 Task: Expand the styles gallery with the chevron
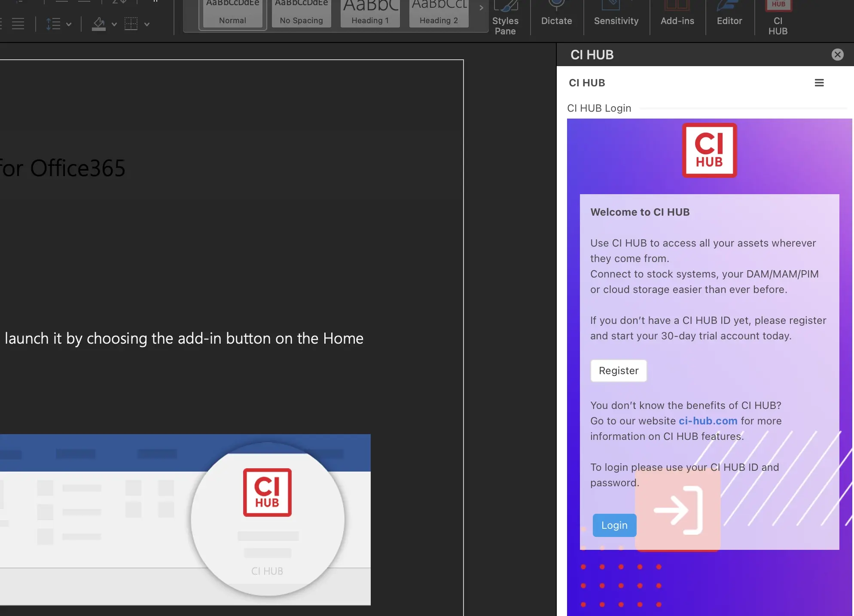click(x=481, y=8)
